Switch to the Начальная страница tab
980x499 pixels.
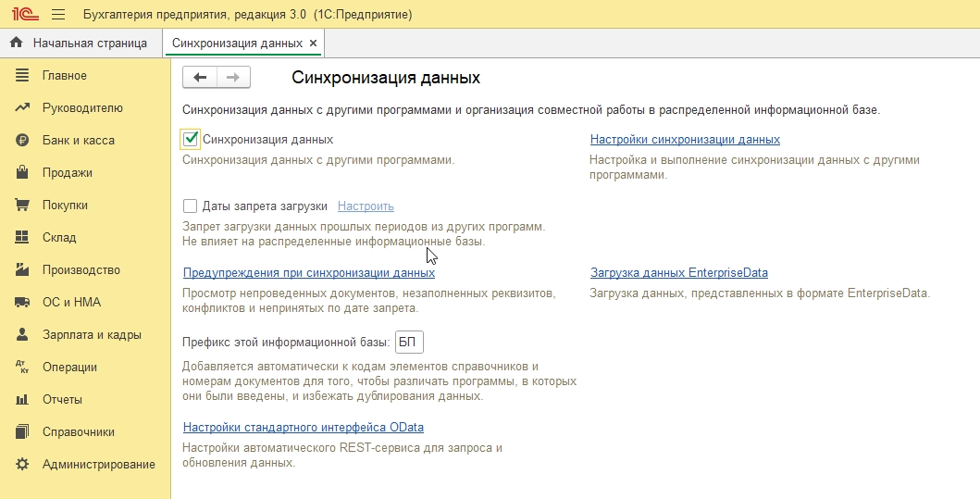89,44
